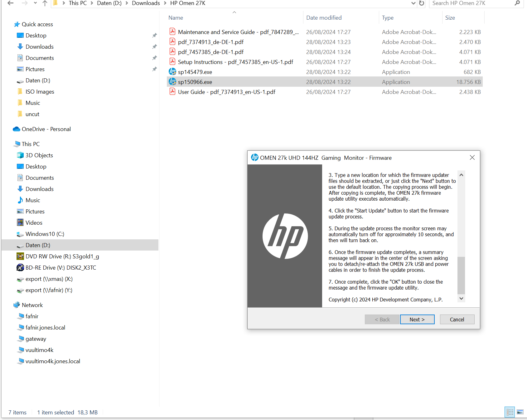Viewport: 527px width, 420px height.
Task: Open the address bar history dropdown
Action: 413,3
